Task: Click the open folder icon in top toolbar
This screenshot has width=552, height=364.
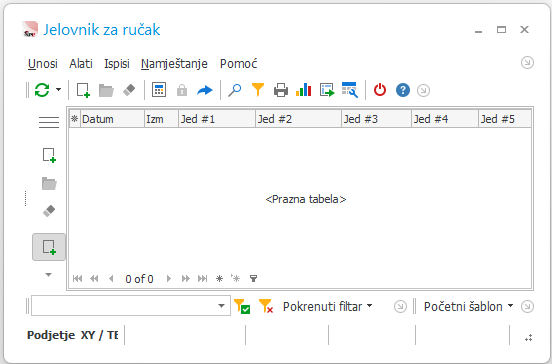Action: click(x=106, y=90)
